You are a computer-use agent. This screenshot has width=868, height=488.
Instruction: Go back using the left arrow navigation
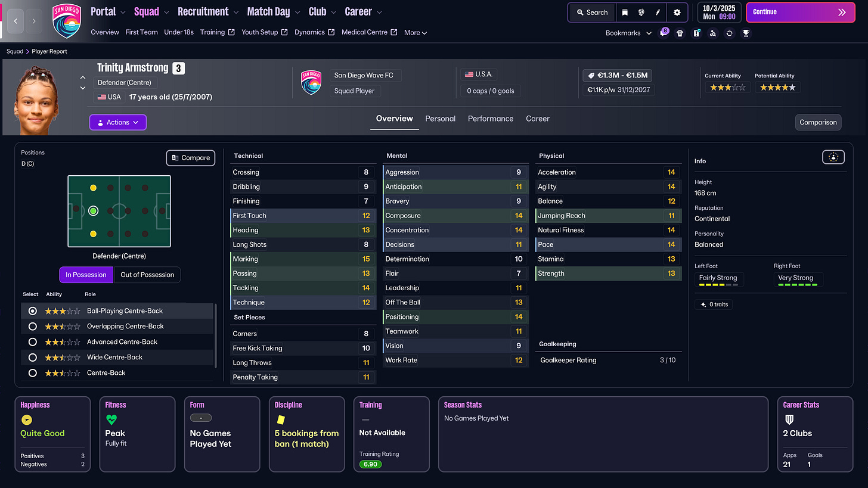(x=16, y=21)
